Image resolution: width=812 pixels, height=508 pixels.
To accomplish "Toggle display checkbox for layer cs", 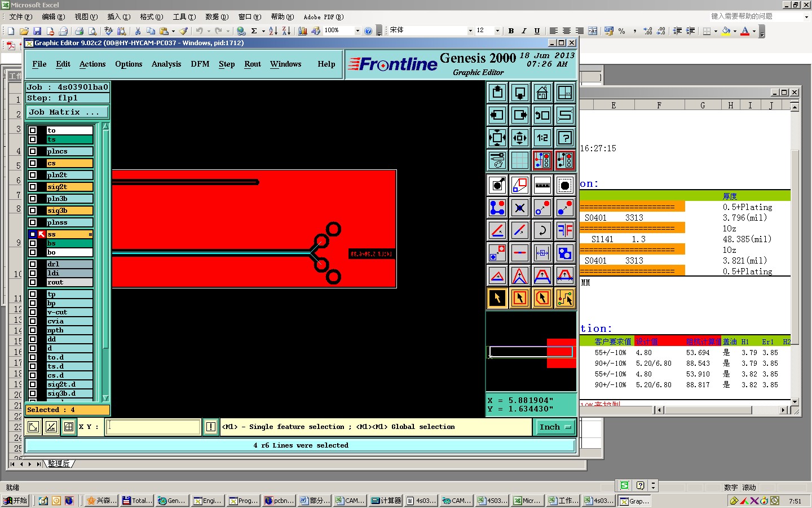I will tap(33, 163).
